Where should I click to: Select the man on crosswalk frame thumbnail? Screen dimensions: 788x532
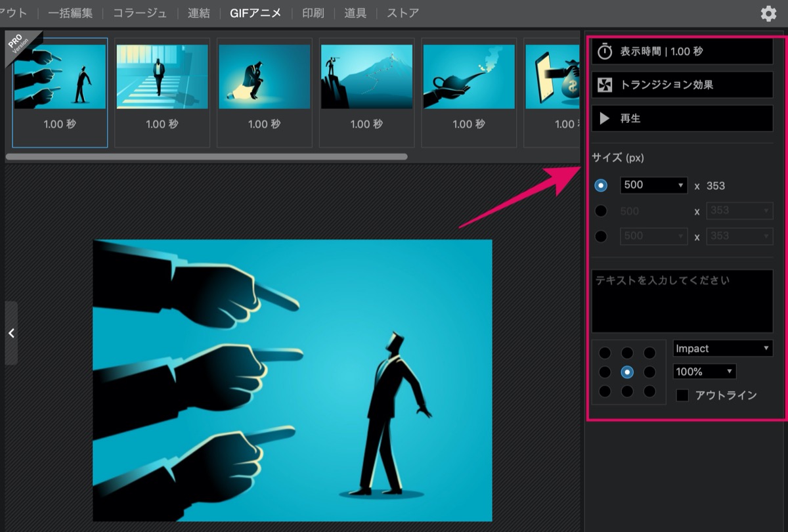(x=162, y=77)
